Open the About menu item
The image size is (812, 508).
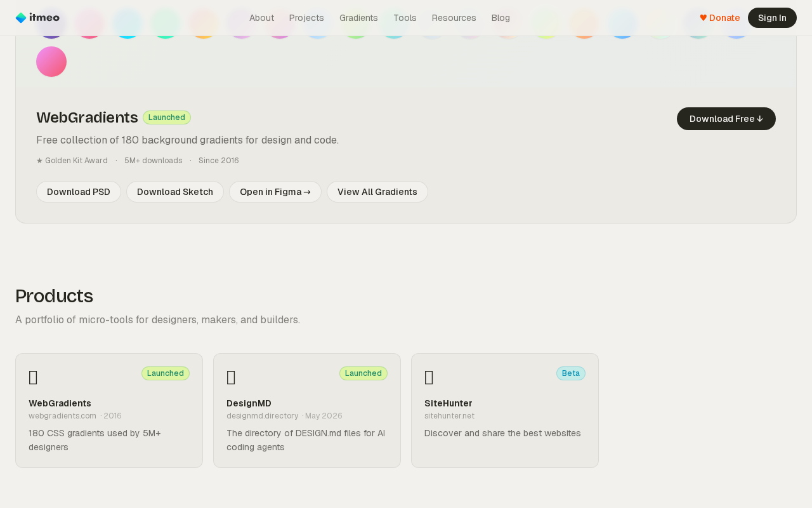tap(261, 18)
